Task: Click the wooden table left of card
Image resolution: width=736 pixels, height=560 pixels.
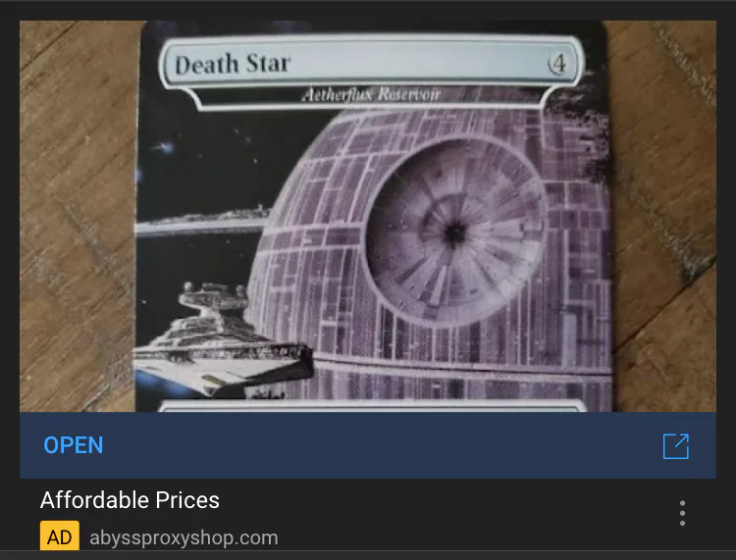Action: (78, 216)
